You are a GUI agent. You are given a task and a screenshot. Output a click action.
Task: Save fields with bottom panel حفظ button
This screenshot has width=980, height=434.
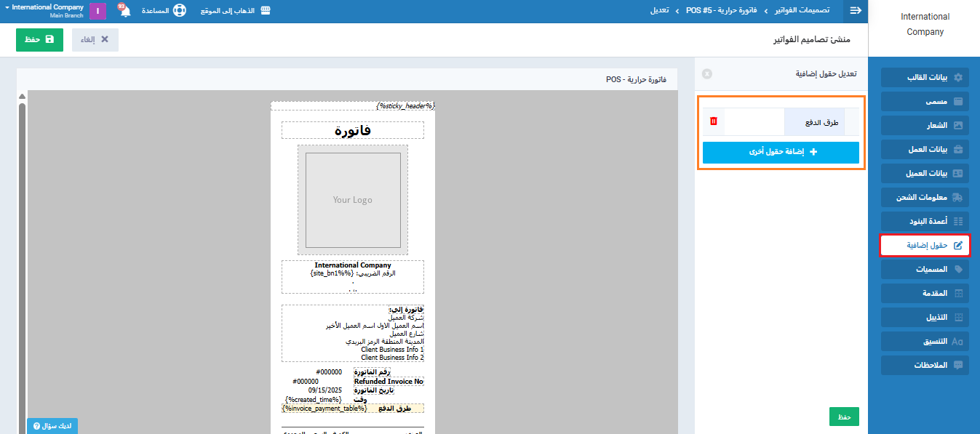tap(844, 417)
